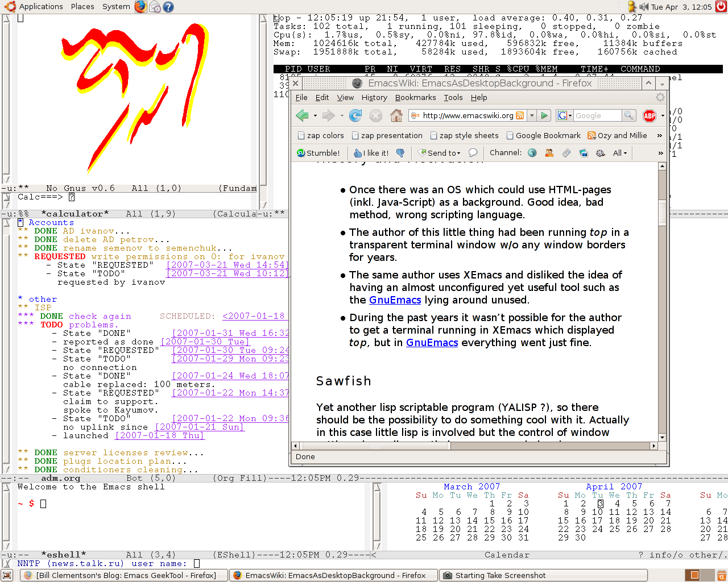This screenshot has width=728, height=582.
Task: Open Firefox File menu
Action: click(301, 97)
